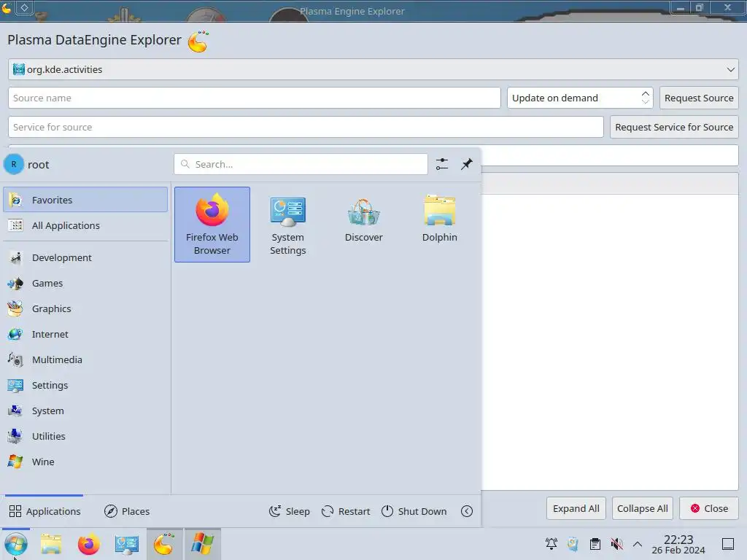Image resolution: width=747 pixels, height=560 pixels.
Task: Open the Wine category
Action: [x=85, y=462]
